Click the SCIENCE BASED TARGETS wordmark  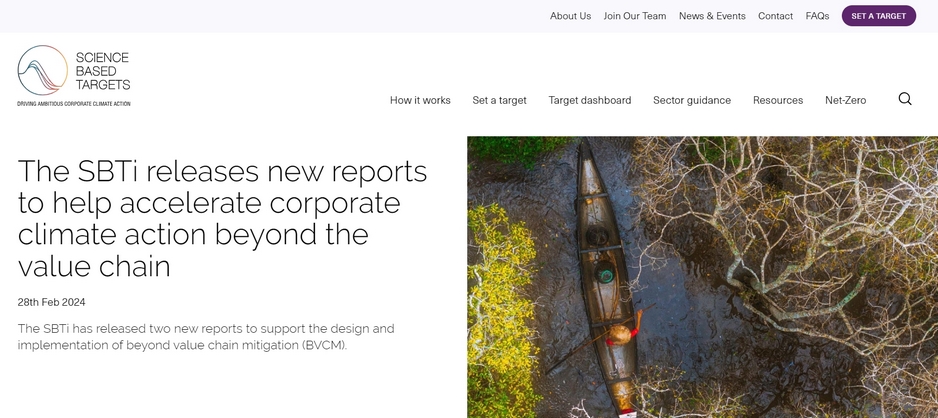103,72
